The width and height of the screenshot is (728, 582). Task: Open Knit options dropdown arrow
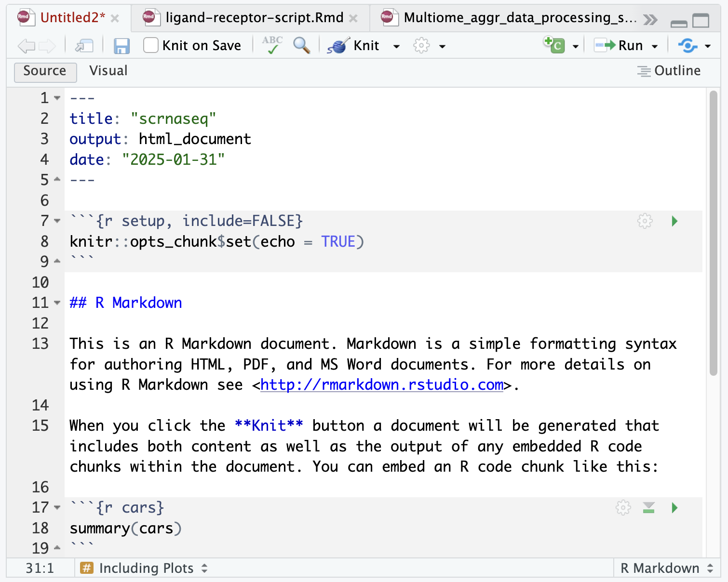click(397, 47)
